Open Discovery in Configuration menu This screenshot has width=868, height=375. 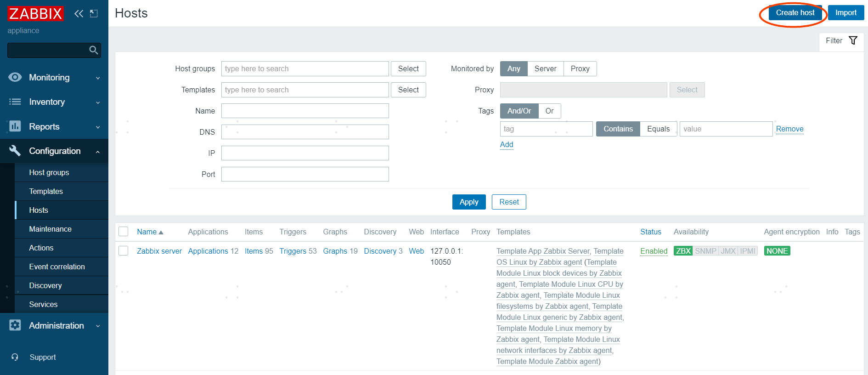tap(62, 285)
